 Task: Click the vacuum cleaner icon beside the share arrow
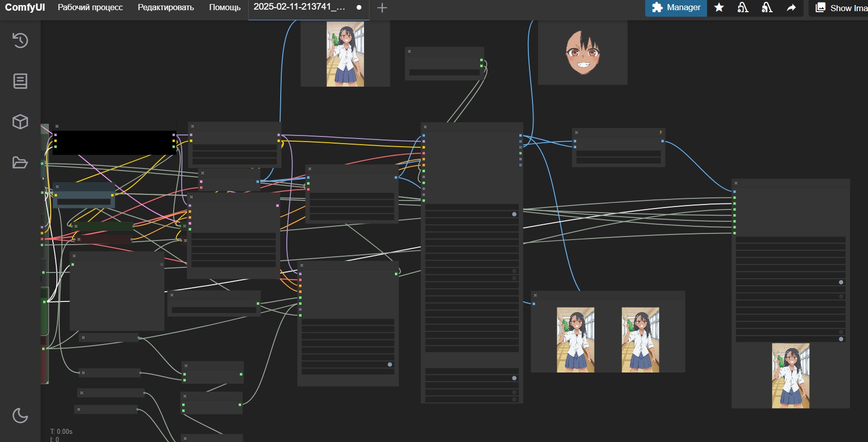(x=767, y=8)
